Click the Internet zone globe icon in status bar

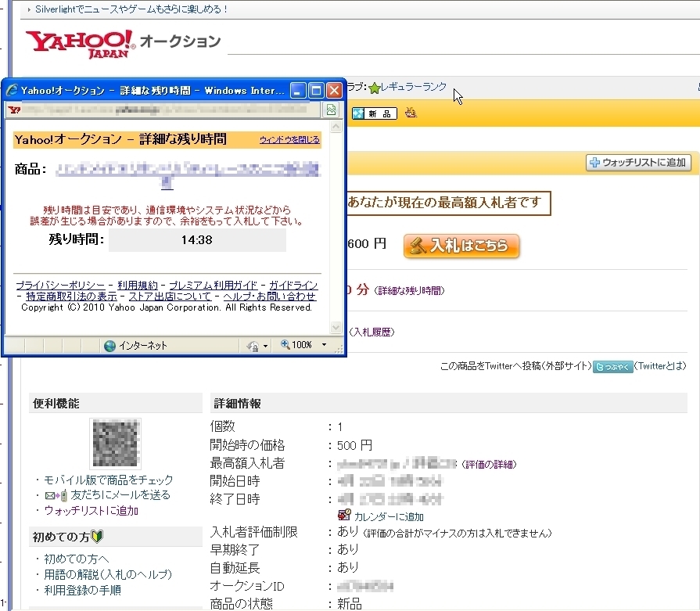coord(109,346)
